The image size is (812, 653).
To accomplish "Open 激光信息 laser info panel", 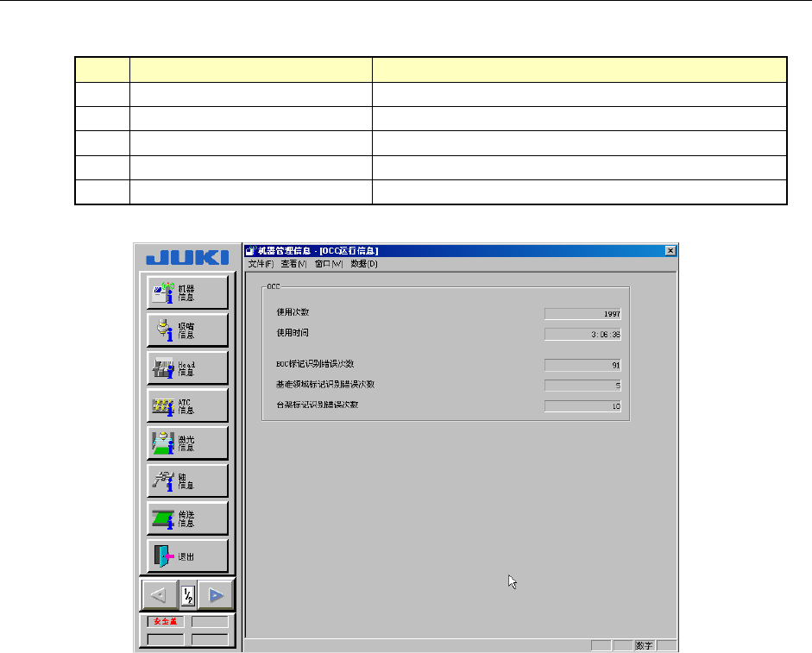I will (x=187, y=443).
